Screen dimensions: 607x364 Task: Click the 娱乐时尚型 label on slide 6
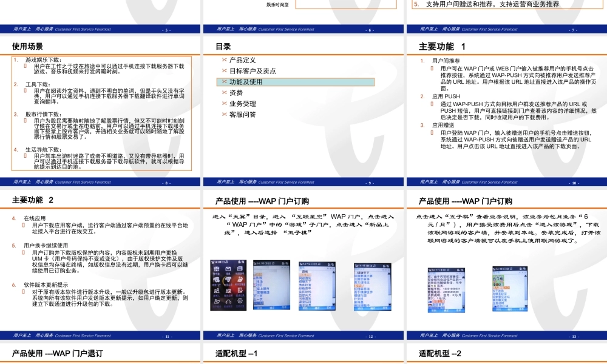tap(277, 5)
